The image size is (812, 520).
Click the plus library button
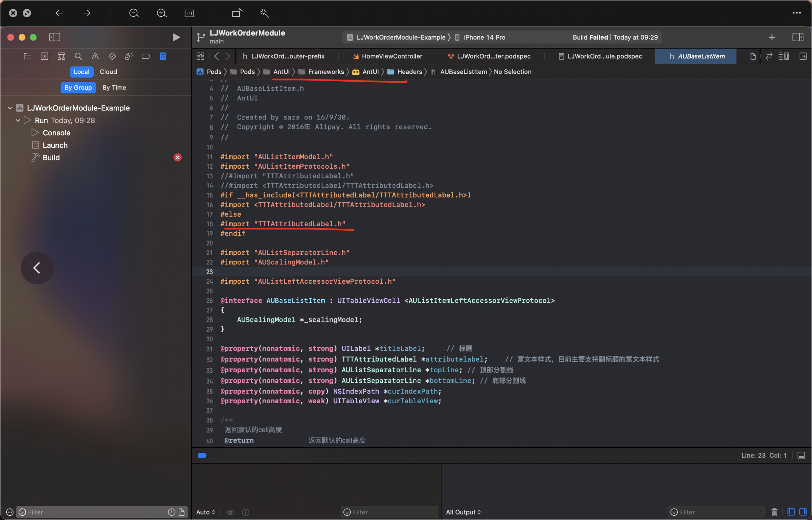[x=772, y=37]
